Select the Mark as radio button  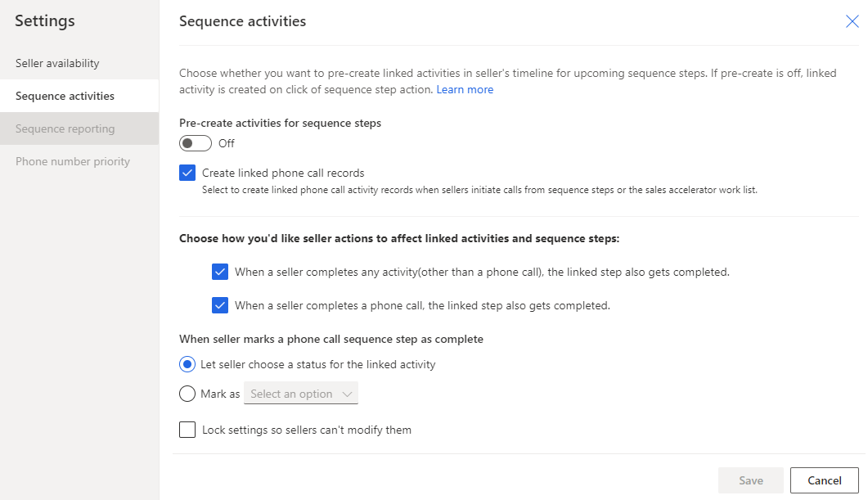coord(187,394)
